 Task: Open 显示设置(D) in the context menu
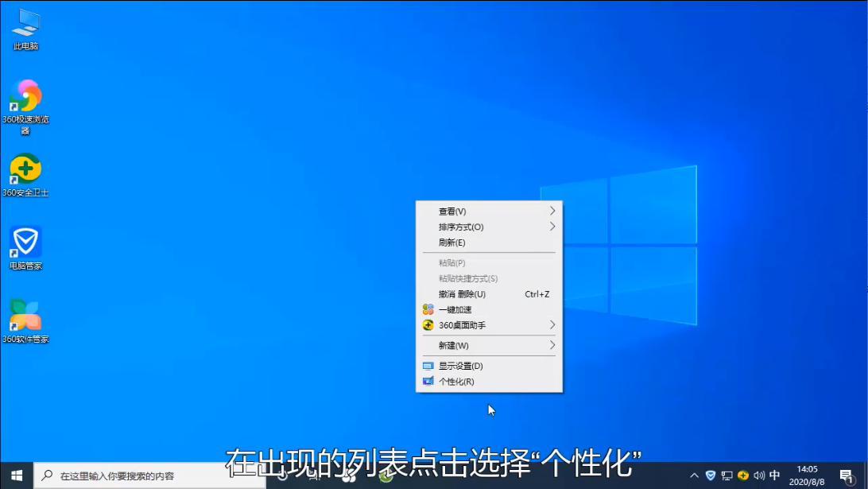click(x=460, y=366)
